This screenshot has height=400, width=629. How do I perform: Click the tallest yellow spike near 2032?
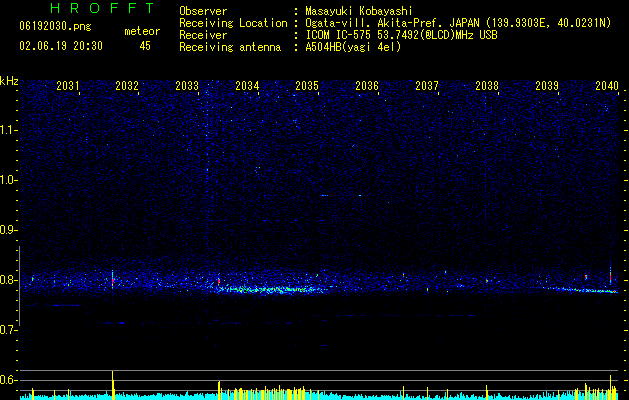click(x=113, y=385)
